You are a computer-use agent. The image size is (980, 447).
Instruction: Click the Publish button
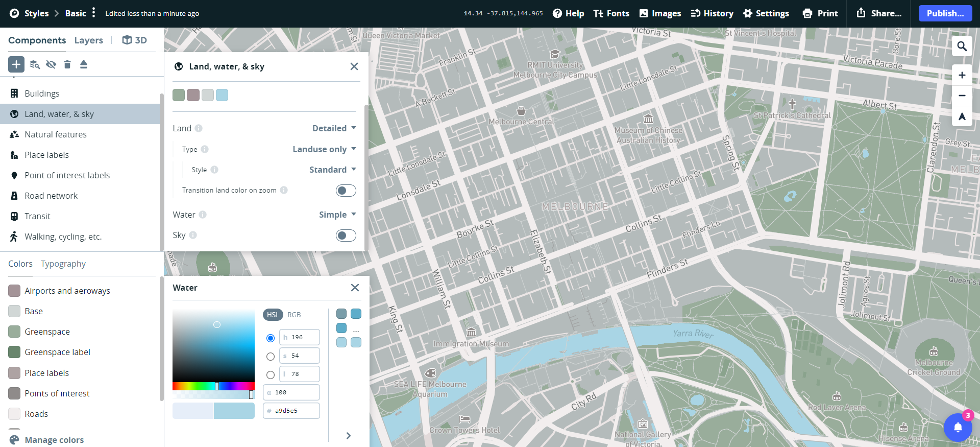(945, 13)
